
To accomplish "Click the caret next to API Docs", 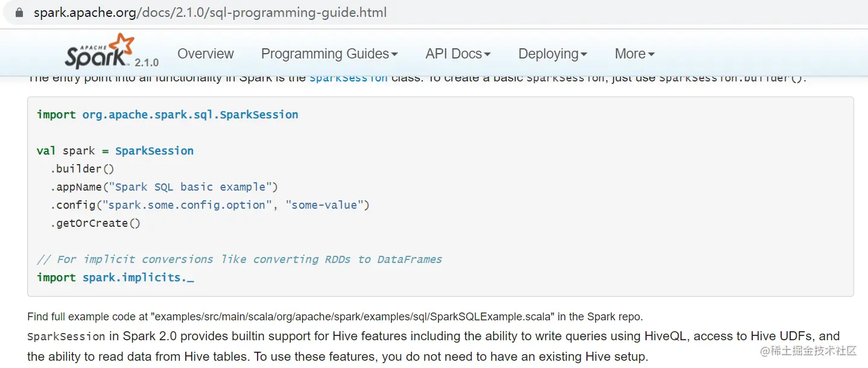I will click(x=487, y=54).
